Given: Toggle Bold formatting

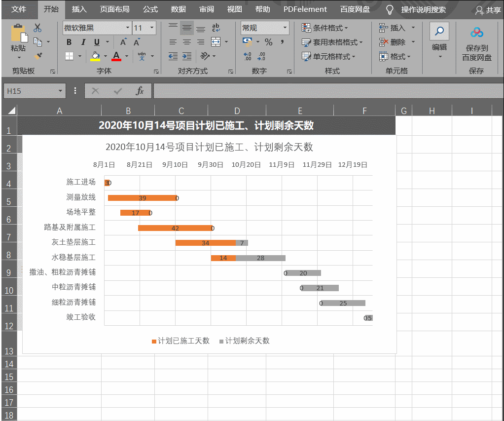Looking at the screenshot, I should coord(69,42).
